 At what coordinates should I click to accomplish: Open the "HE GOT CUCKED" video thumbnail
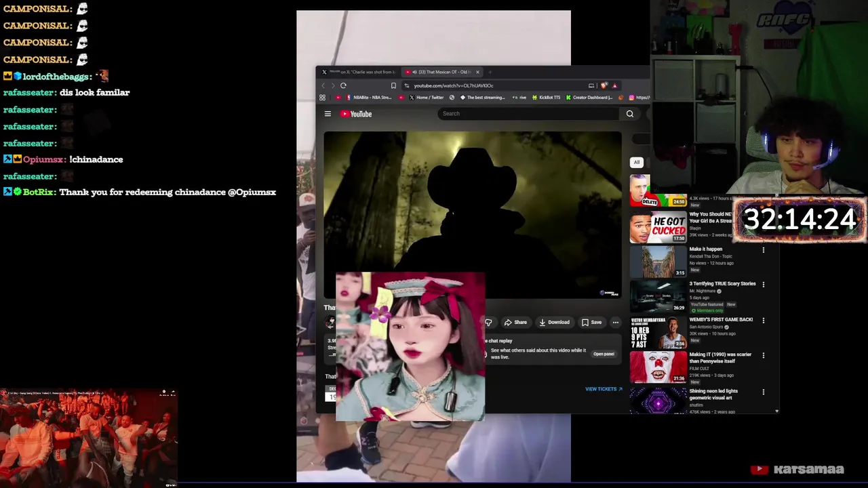pos(658,227)
